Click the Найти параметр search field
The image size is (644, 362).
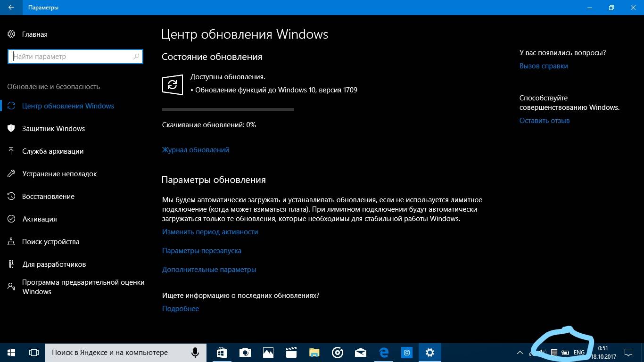tap(75, 57)
